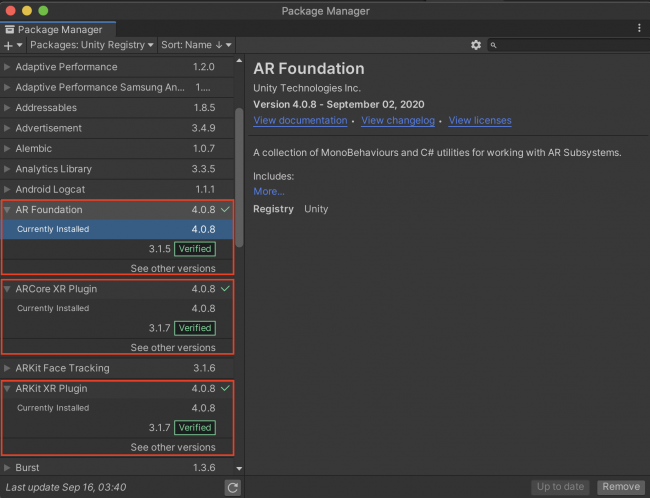650x498 pixels.
Task: Open the Package Manager settings gear
Action: click(476, 45)
